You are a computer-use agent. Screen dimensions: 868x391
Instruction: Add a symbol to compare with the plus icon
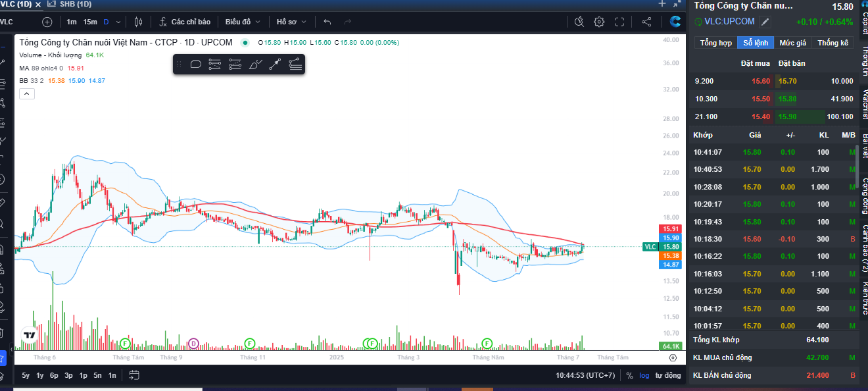pyautogui.click(x=47, y=22)
